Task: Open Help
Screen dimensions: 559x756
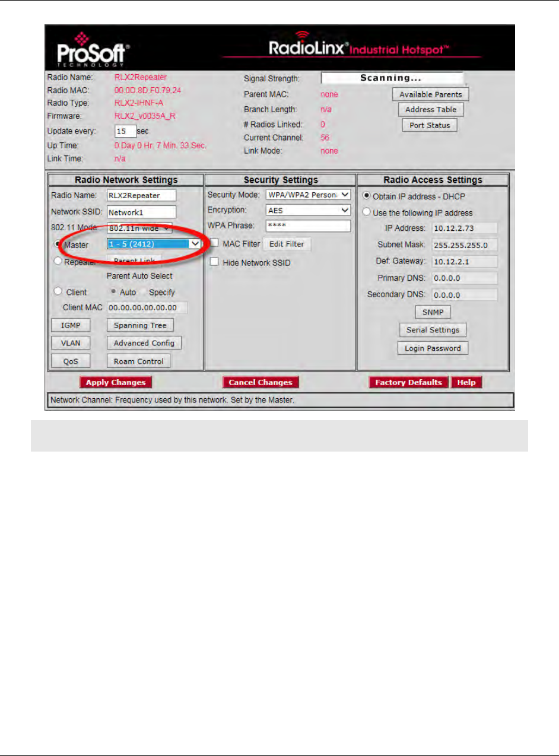Action: pos(466,382)
